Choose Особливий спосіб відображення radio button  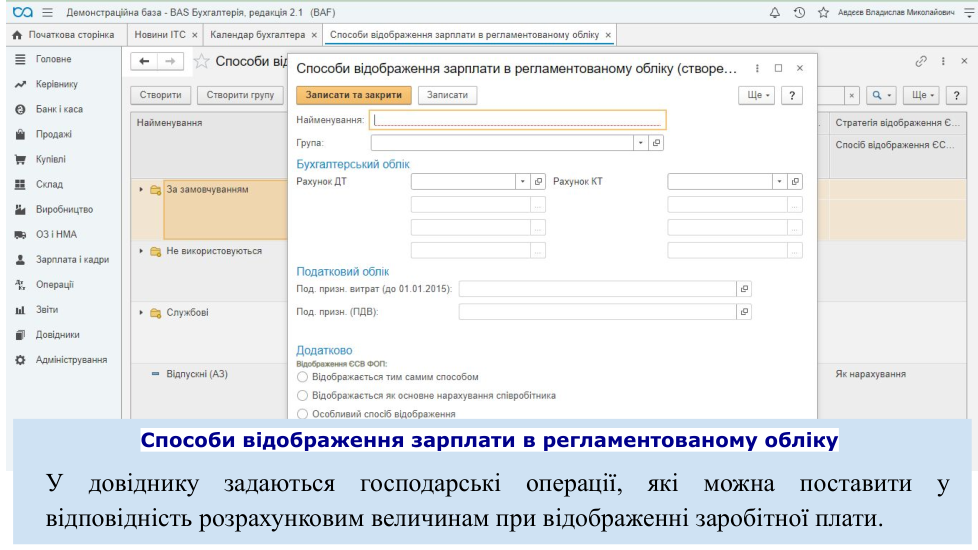click(303, 413)
